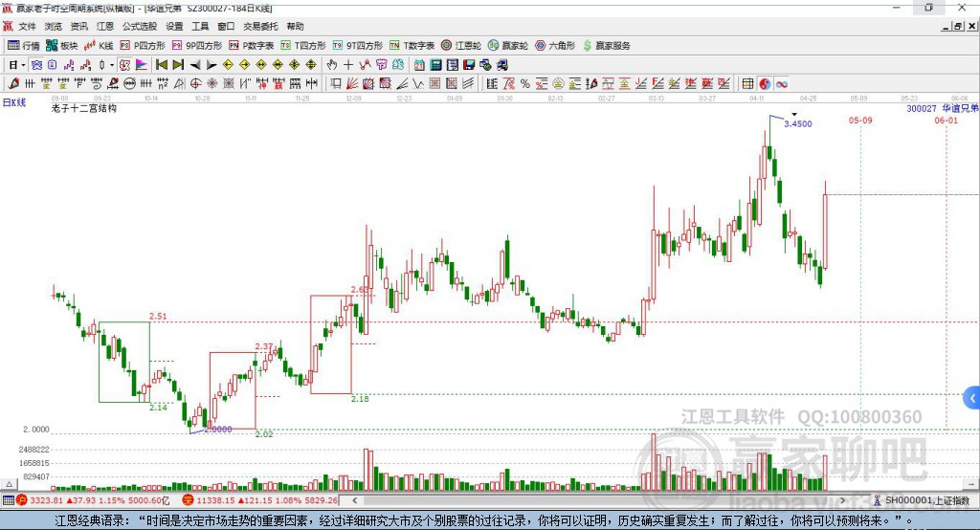The width and height of the screenshot is (980, 530).
Task: Open the 文件 menu
Action: [x=28, y=26]
